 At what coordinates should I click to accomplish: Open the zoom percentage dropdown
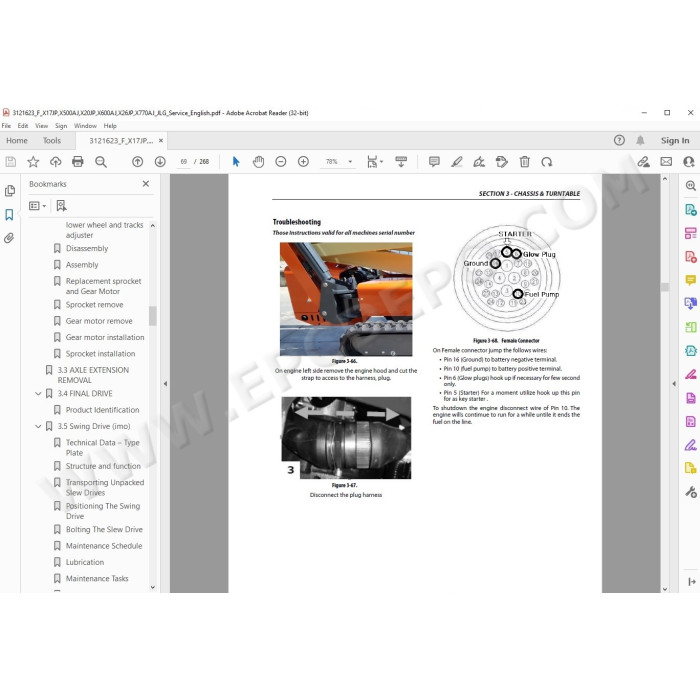click(x=350, y=162)
